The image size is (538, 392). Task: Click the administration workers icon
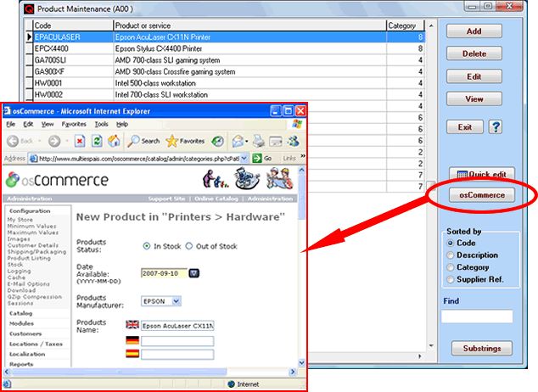[x=280, y=178]
